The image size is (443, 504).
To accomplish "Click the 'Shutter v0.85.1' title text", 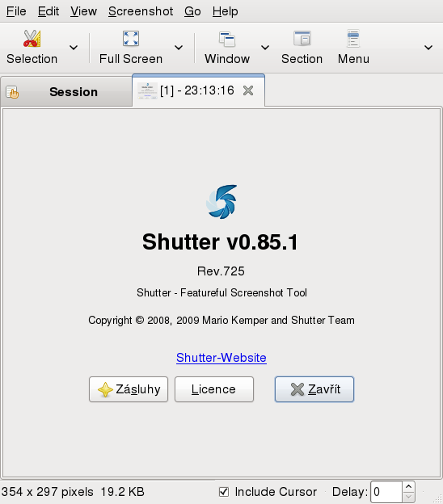I will 221,242.
